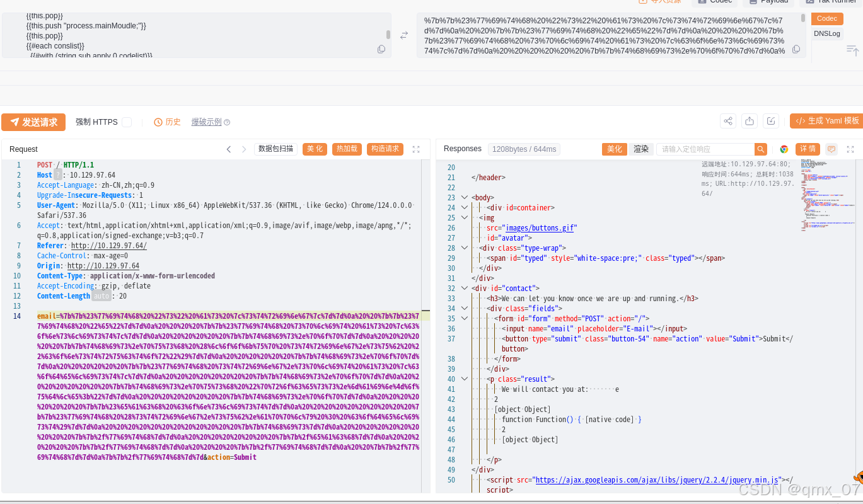Collapse the result paragraph at line 40
Screen dimensions: 863x504
pos(465,379)
